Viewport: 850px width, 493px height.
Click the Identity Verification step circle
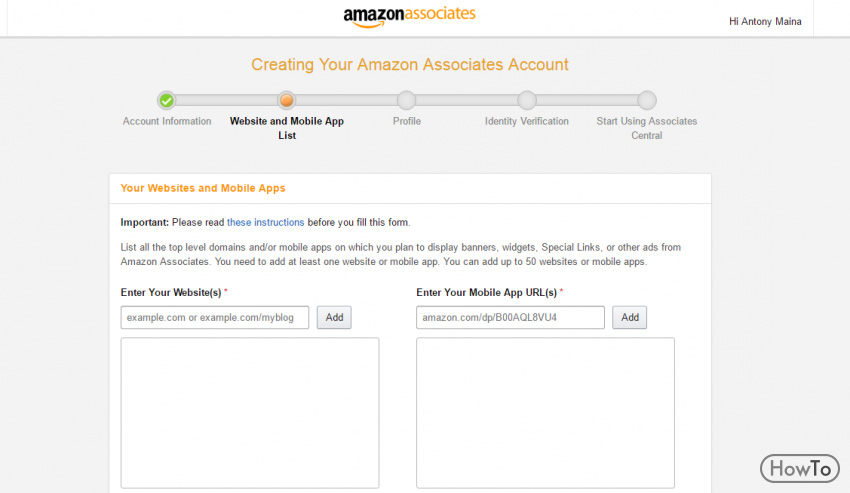coord(526,100)
